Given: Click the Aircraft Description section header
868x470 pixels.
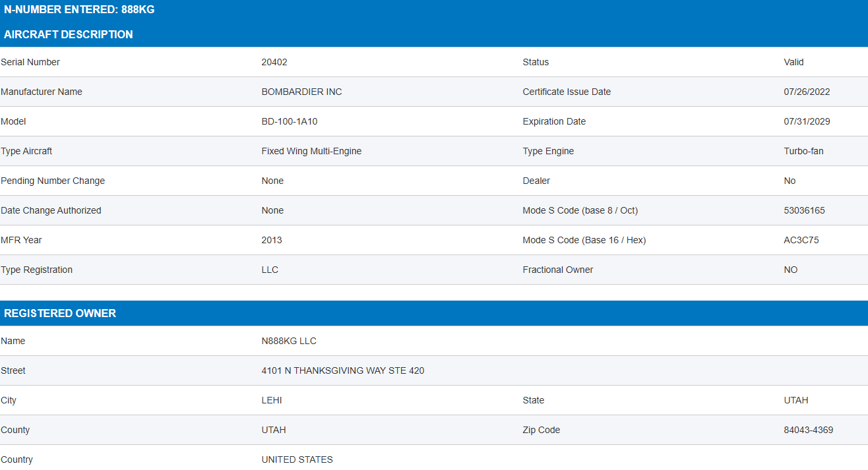Looking at the screenshot, I should pyautogui.click(x=69, y=34).
